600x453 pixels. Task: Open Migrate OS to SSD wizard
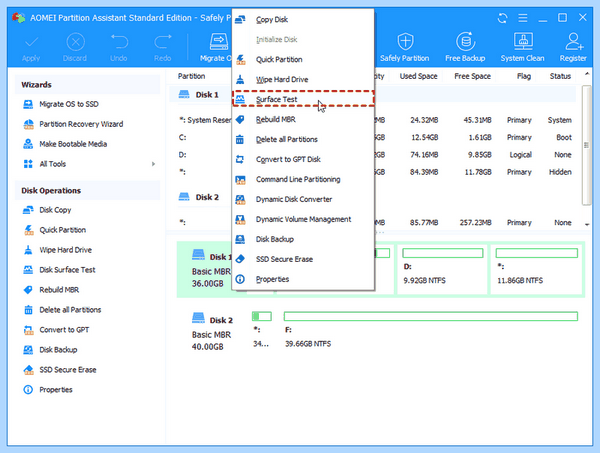point(69,104)
